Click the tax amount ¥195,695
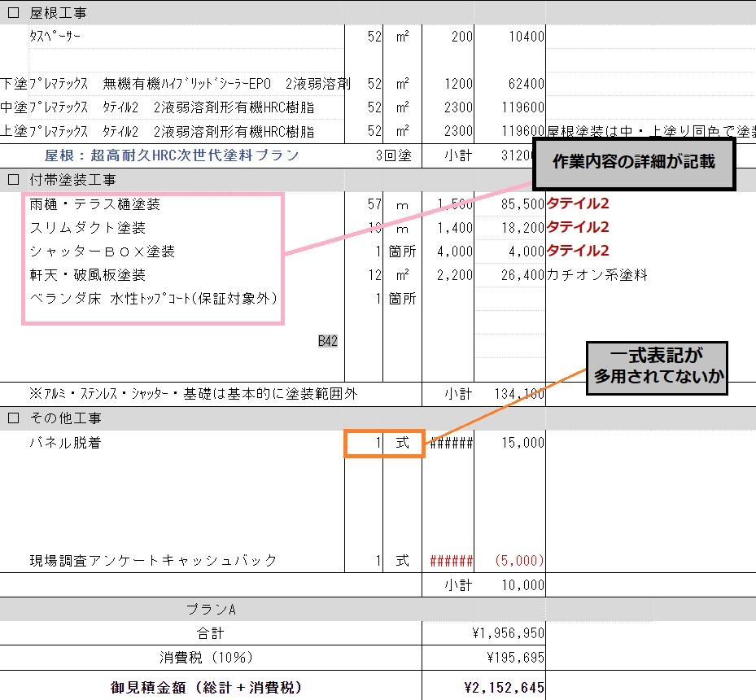 pos(515,657)
